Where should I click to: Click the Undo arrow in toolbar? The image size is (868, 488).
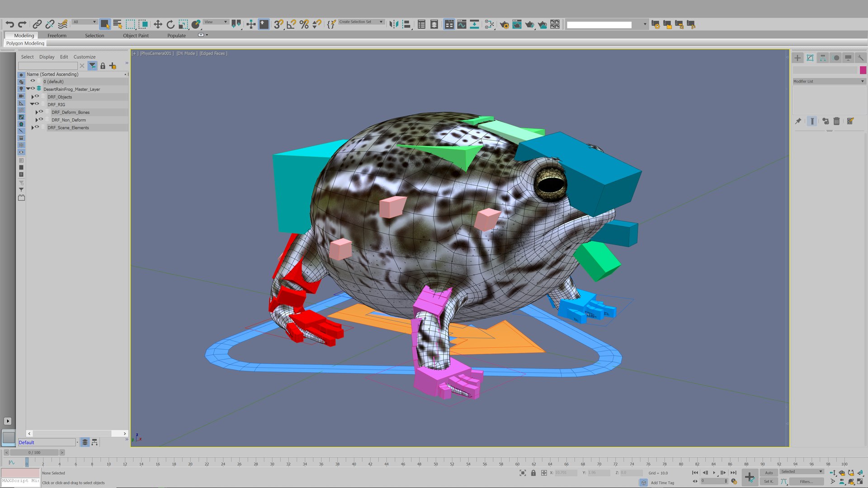(x=10, y=24)
